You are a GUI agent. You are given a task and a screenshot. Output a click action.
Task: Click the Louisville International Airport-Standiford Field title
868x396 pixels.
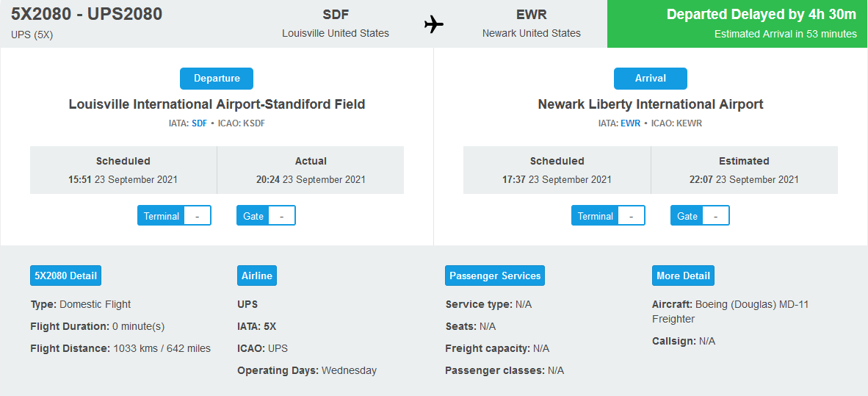tap(217, 104)
